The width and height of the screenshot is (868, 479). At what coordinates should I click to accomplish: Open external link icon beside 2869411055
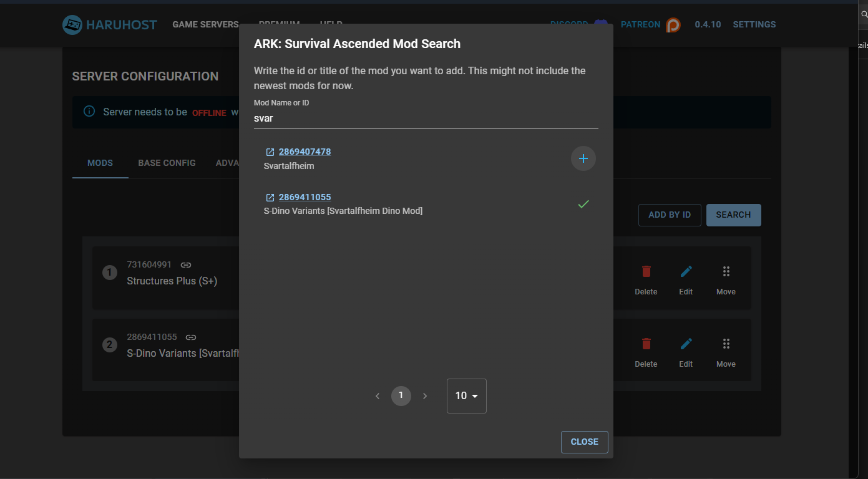(270, 198)
